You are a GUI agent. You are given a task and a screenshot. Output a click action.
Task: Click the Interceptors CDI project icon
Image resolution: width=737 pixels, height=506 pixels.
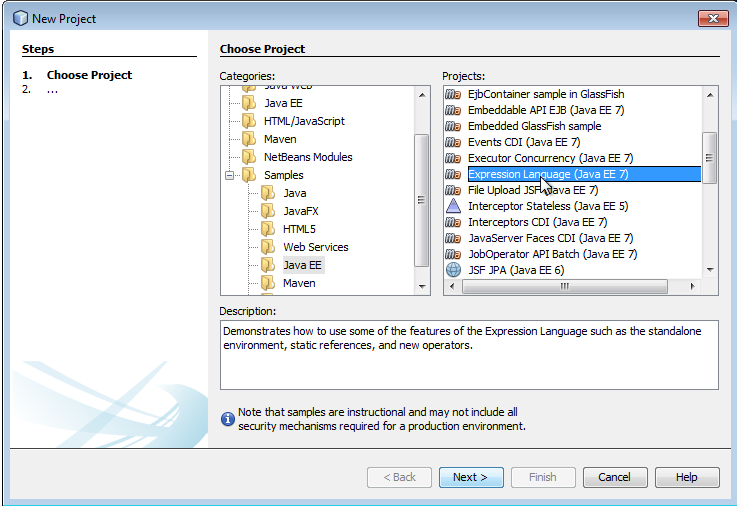click(x=453, y=222)
